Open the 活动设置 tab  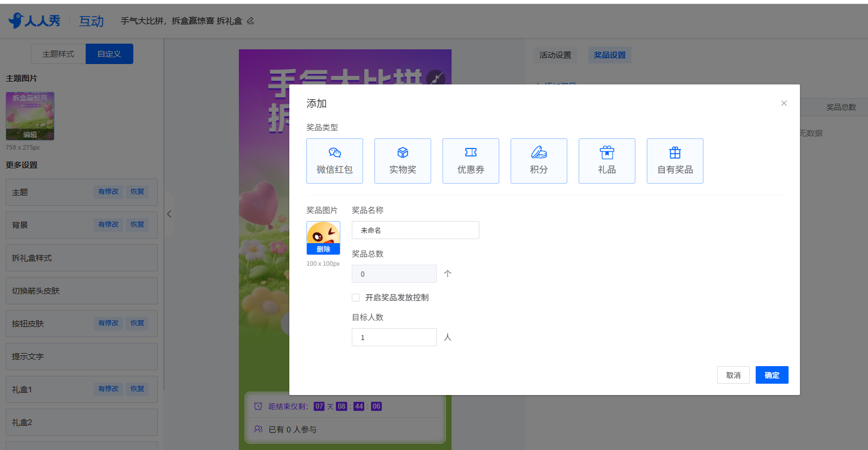tap(555, 55)
